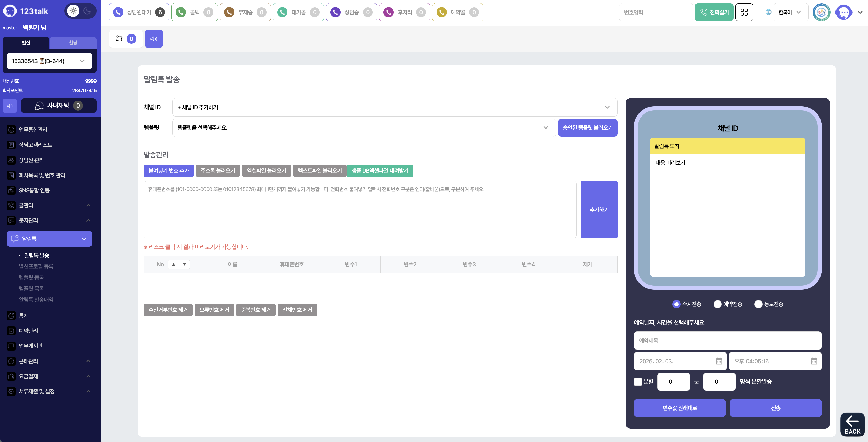Click the 승인된 템플릿 불러오기 button

pos(587,128)
